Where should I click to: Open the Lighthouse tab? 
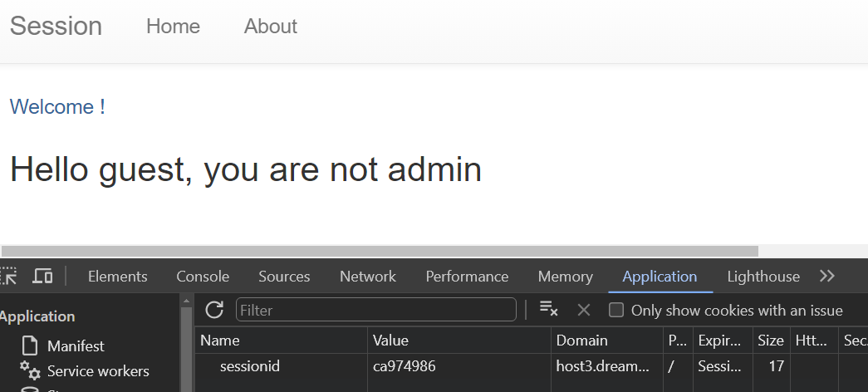[x=763, y=277]
